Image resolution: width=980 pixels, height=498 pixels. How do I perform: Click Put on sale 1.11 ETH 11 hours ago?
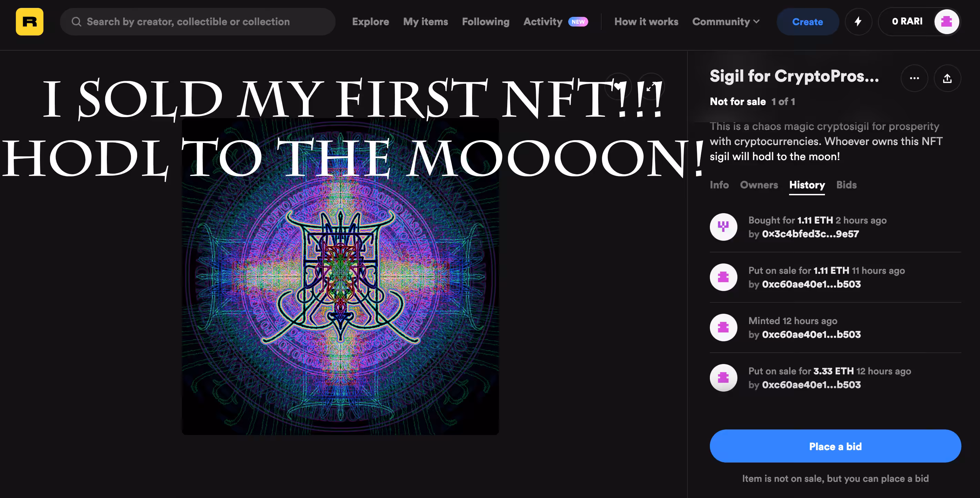pyautogui.click(x=826, y=270)
